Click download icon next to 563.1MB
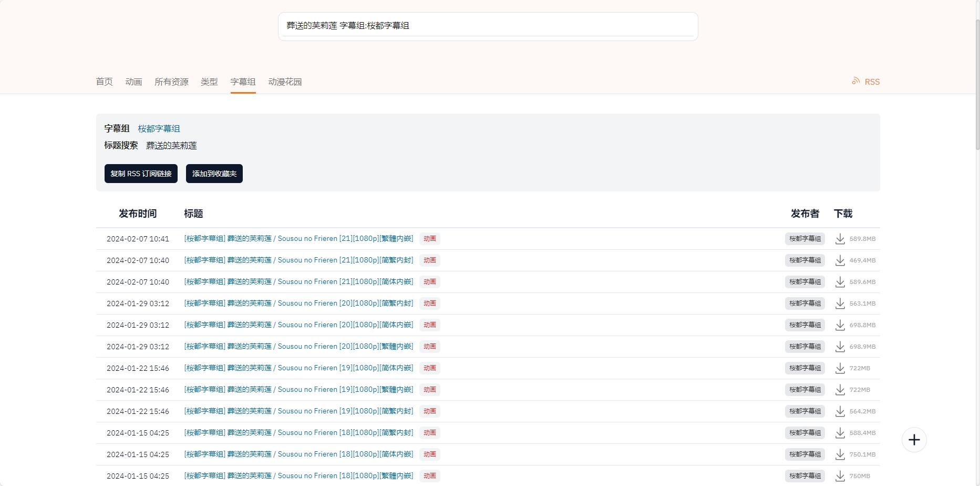This screenshot has width=980, height=486. tap(840, 303)
